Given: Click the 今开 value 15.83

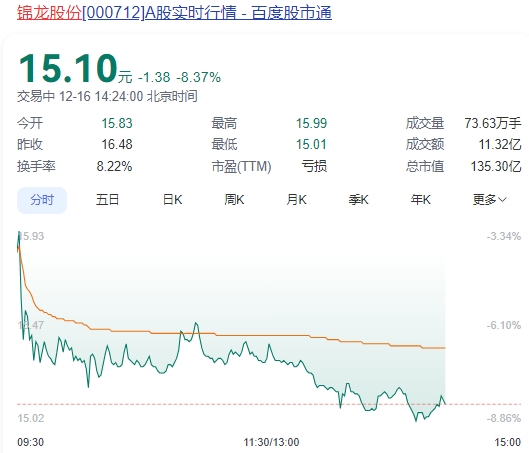Looking at the screenshot, I should pyautogui.click(x=117, y=123).
